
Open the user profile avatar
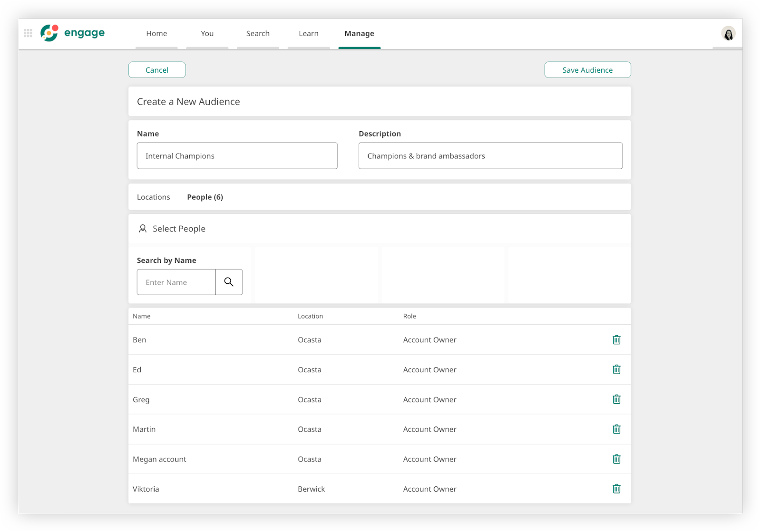(x=728, y=33)
